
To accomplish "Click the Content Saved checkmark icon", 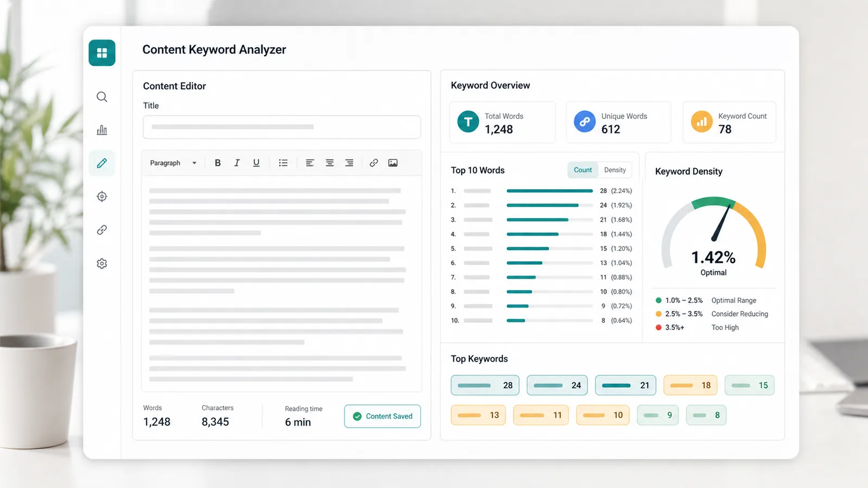I will [357, 416].
